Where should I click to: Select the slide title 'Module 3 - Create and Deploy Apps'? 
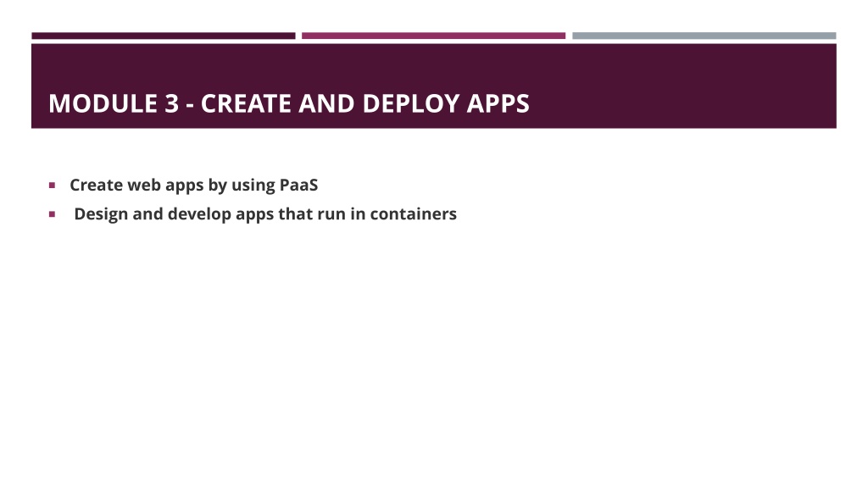(x=289, y=103)
